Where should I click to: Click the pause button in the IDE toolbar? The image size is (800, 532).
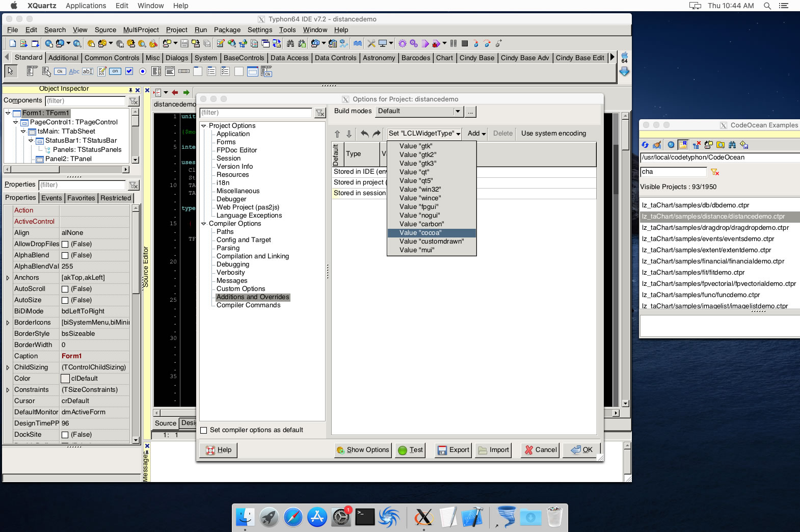tap(454, 44)
